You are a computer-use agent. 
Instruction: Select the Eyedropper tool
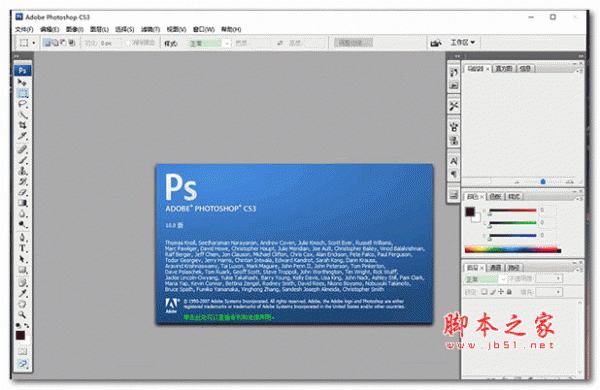[22, 294]
